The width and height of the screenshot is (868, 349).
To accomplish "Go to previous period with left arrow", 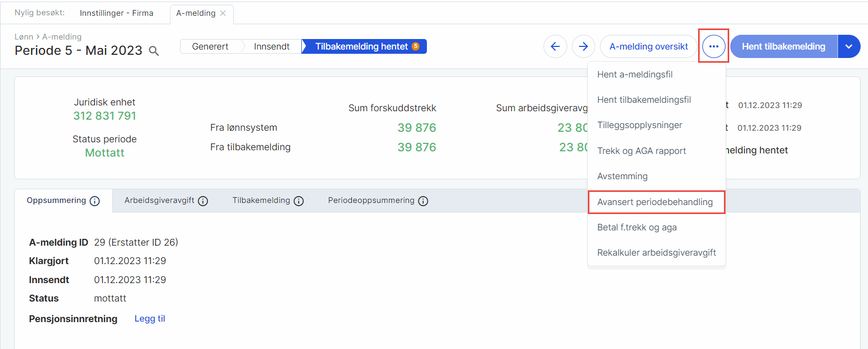I will [x=555, y=46].
